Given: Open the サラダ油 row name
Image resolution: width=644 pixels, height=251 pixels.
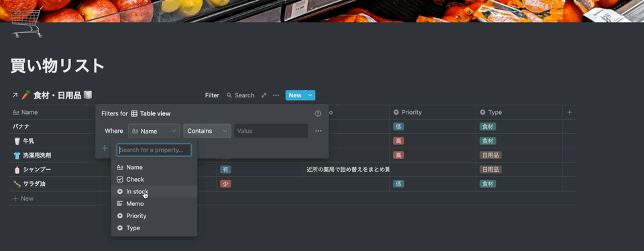Looking at the screenshot, I should click(x=34, y=184).
